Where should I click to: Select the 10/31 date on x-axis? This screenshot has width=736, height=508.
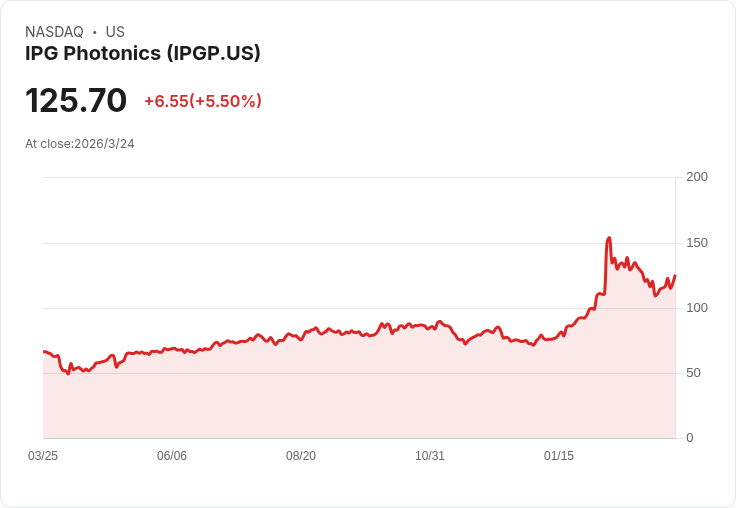coord(429,456)
